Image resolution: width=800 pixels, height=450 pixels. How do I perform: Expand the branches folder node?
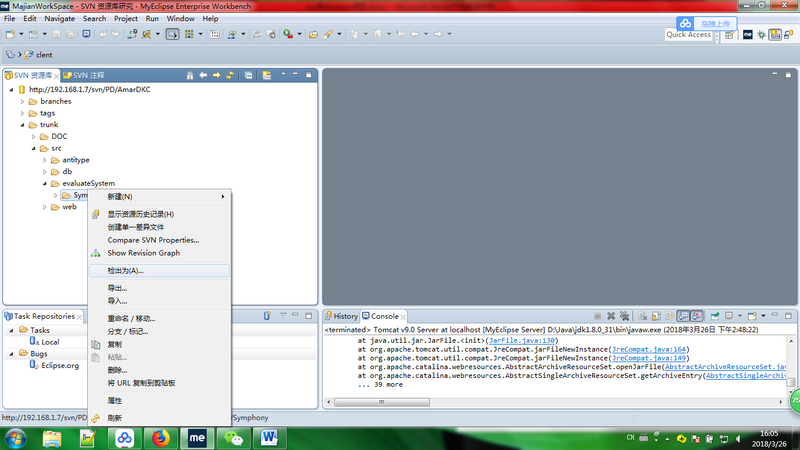coord(22,101)
